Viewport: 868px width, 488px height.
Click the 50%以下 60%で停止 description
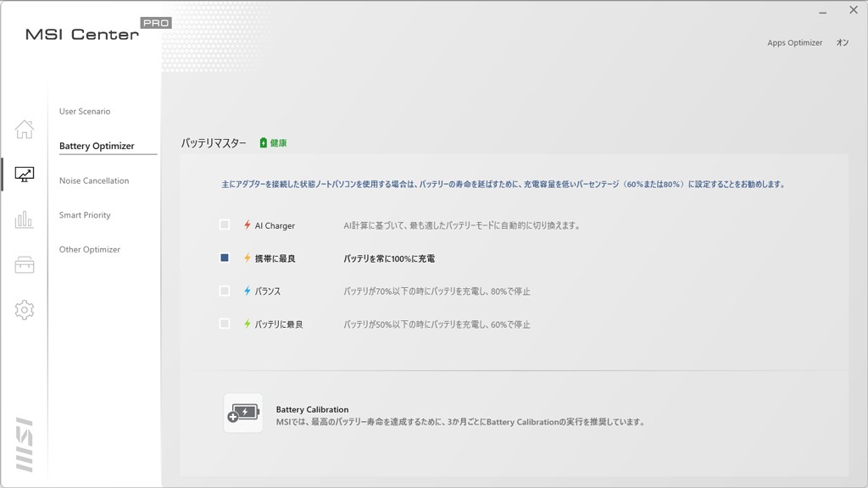coord(437,324)
